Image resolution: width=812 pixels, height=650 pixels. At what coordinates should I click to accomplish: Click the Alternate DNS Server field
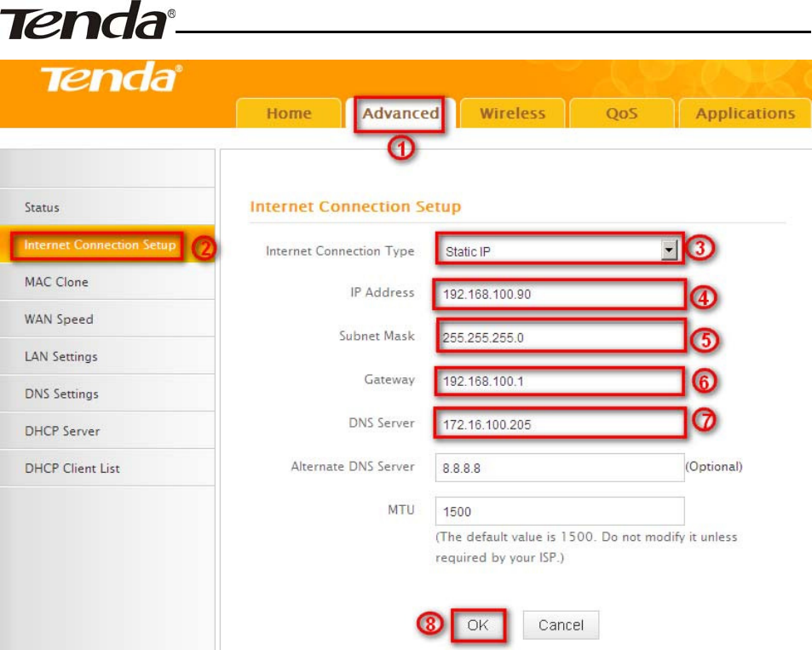coord(560,468)
